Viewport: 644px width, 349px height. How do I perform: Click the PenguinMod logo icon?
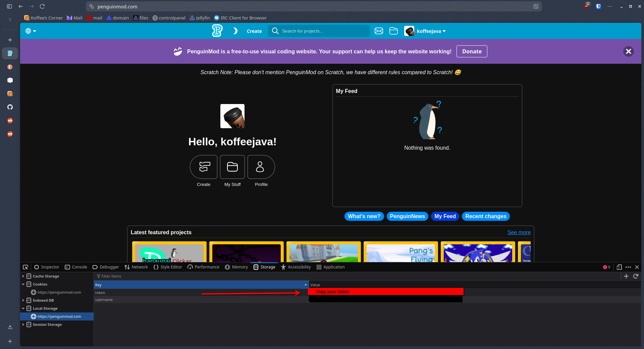pos(217,31)
